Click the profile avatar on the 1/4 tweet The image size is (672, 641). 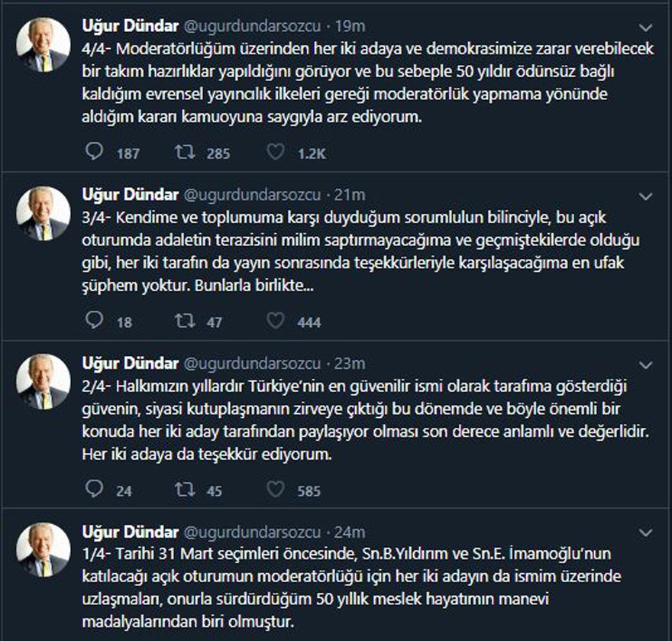(44, 549)
